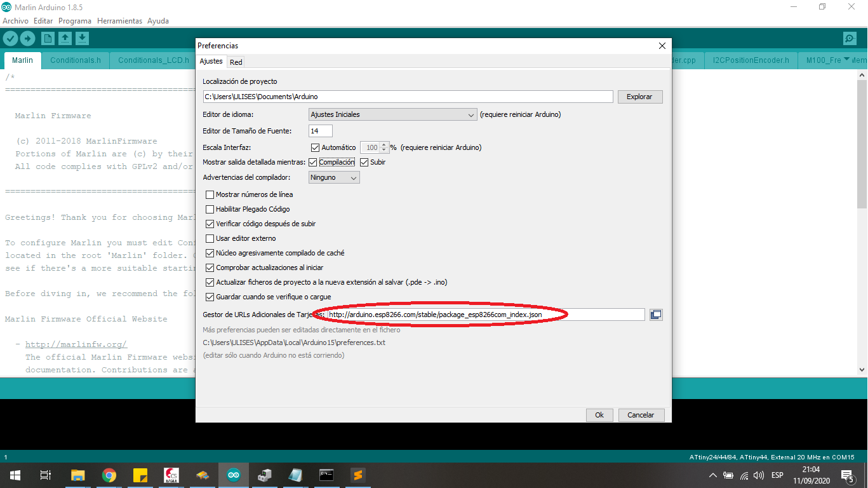The width and height of the screenshot is (868, 488).
Task: Open the additional board URLs editor window icon
Action: click(656, 315)
